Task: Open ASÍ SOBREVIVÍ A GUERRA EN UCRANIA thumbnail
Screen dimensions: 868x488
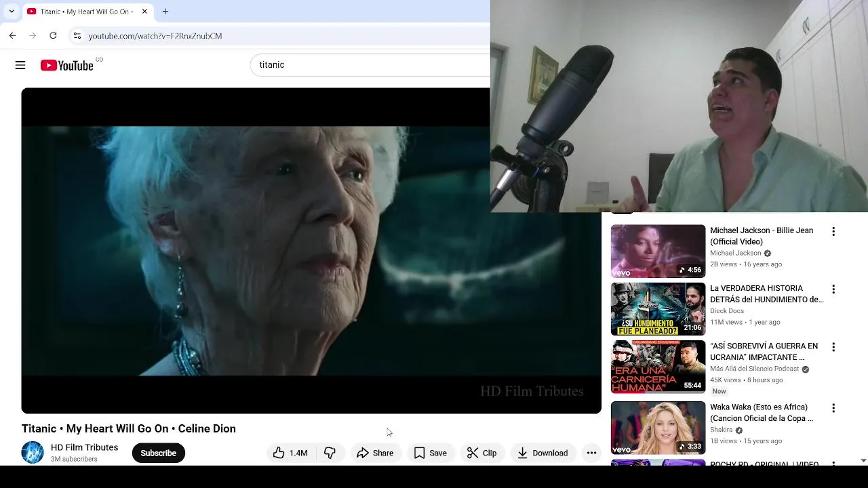Action: [658, 367]
